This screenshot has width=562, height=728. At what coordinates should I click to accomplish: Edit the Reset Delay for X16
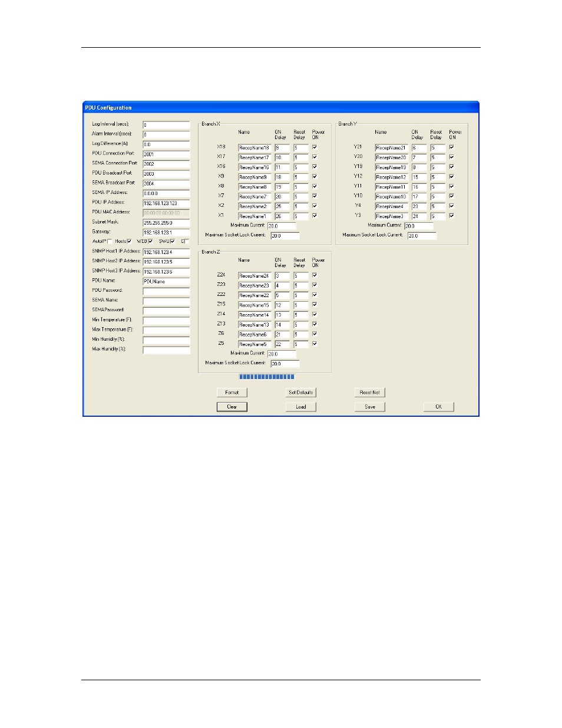pyautogui.click(x=301, y=167)
